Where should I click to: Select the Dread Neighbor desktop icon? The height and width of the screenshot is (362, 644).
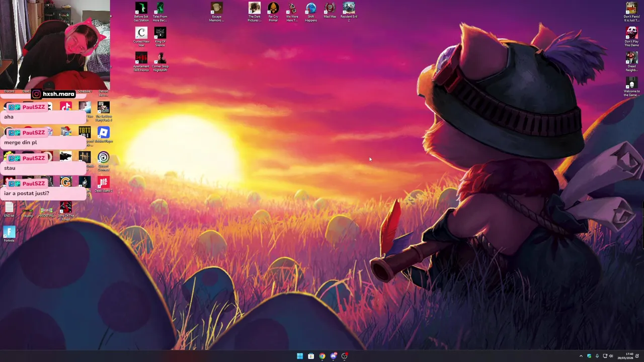click(x=631, y=62)
